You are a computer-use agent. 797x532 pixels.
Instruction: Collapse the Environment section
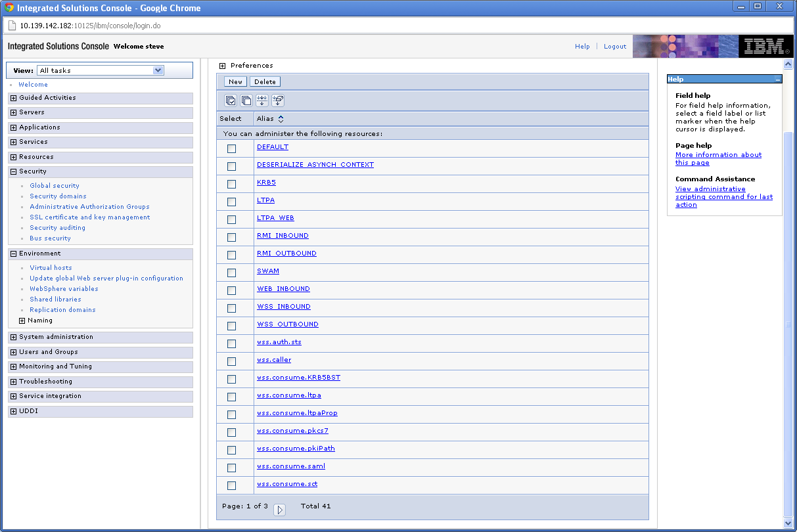[13, 254]
